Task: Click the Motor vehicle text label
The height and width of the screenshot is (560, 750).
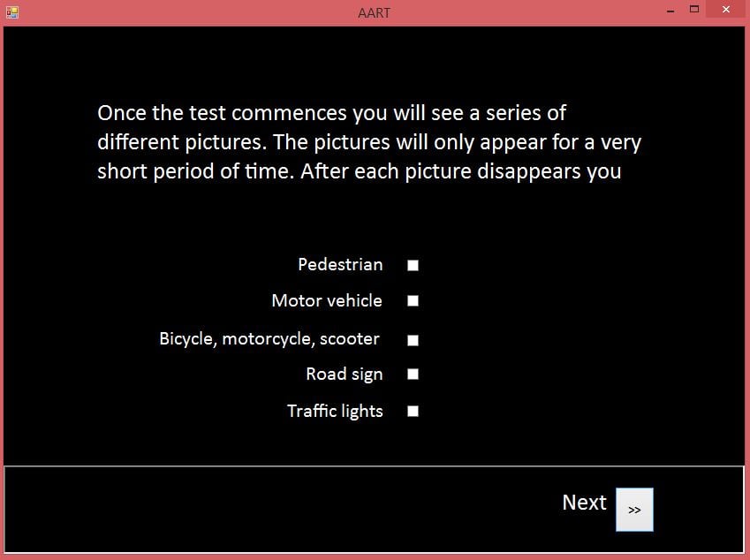Action: click(327, 301)
